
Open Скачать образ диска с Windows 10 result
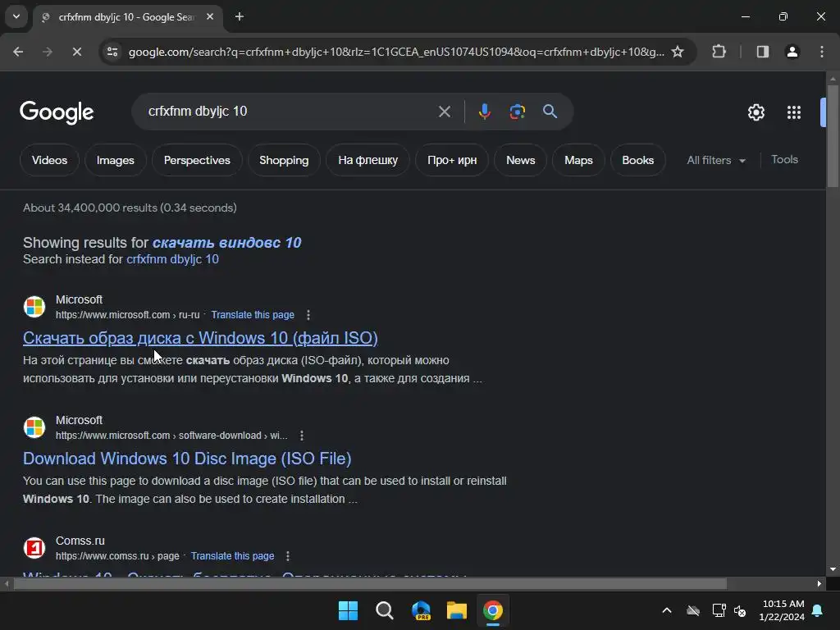point(200,338)
